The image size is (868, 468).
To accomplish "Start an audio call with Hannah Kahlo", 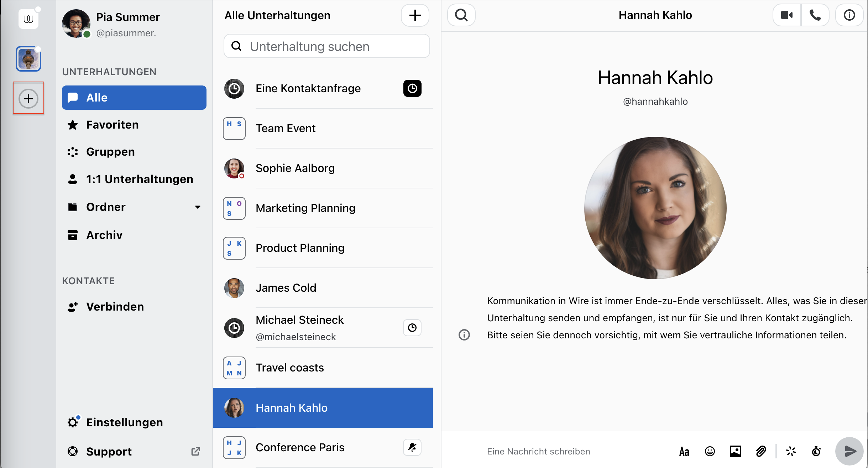I will (x=815, y=15).
